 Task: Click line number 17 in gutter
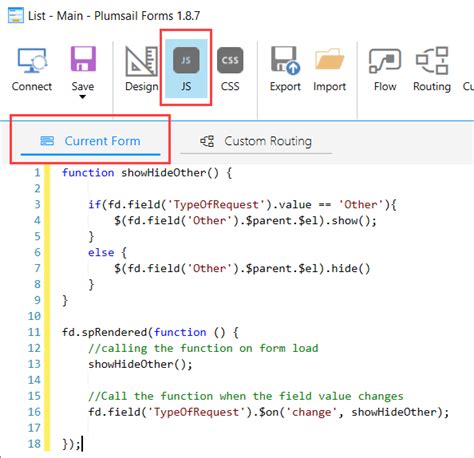click(34, 428)
